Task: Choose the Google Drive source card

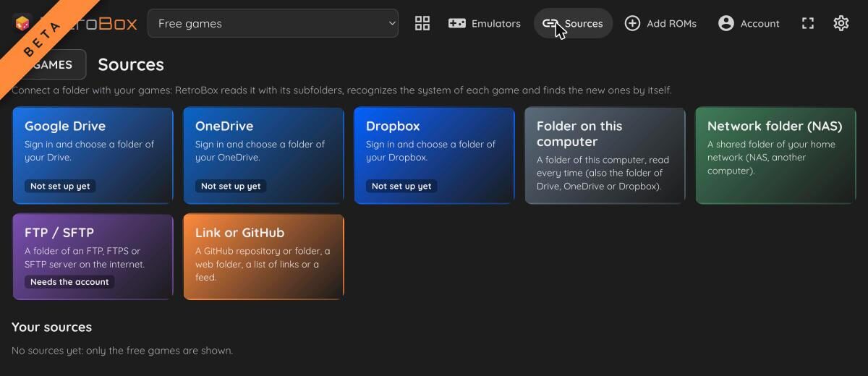Action: 93,155
